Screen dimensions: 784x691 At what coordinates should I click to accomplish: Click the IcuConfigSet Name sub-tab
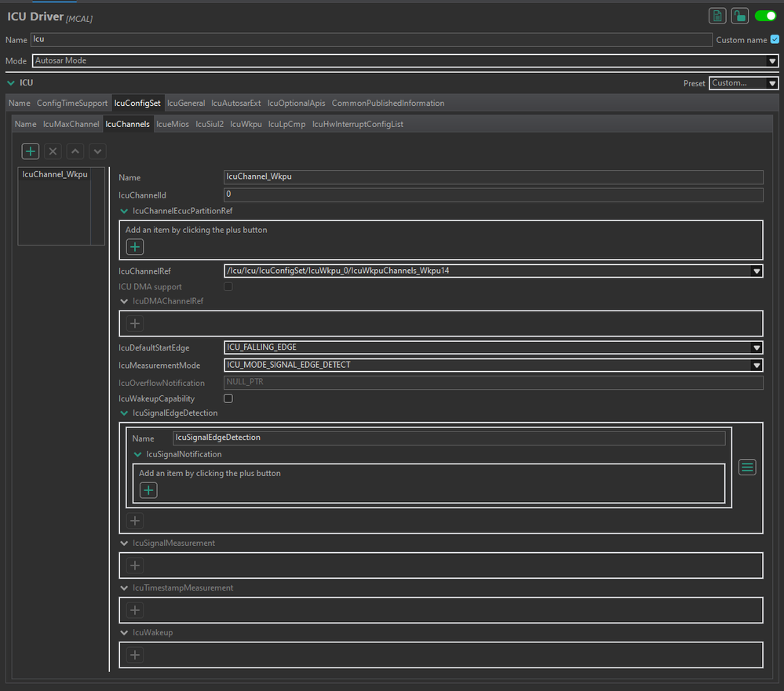pos(25,125)
